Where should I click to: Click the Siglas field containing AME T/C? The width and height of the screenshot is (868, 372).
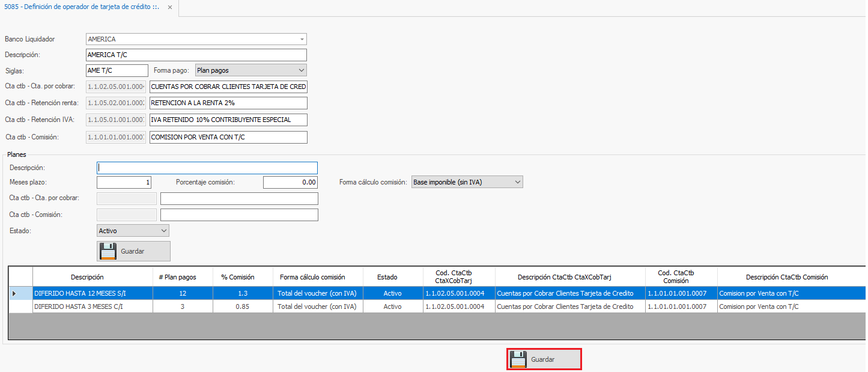pyautogui.click(x=117, y=70)
